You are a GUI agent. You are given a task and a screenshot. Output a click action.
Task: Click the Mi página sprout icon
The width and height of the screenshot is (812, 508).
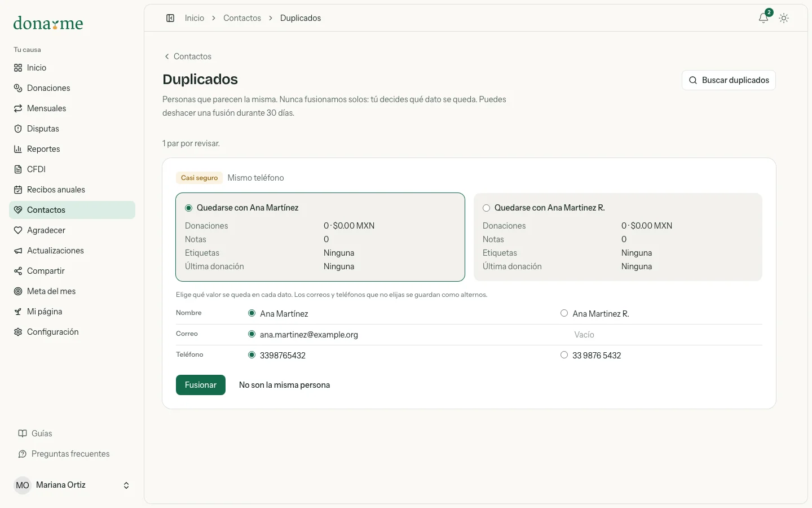18,312
